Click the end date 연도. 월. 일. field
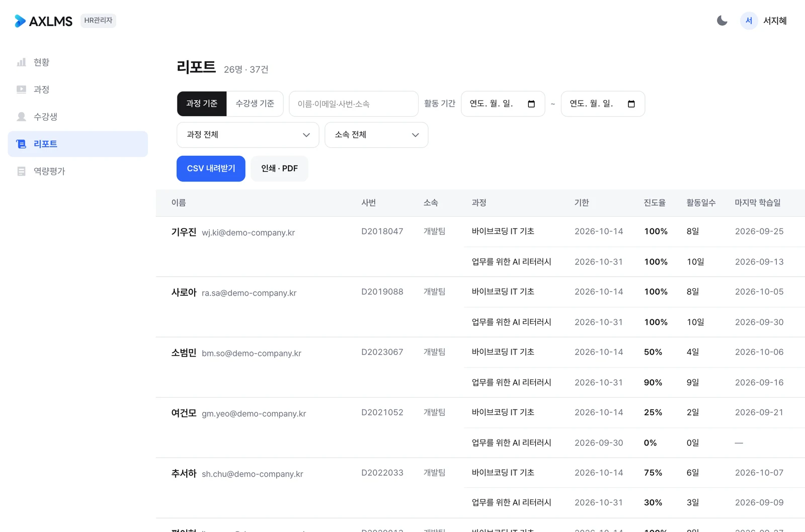This screenshot has height=532, width=805. [x=603, y=104]
